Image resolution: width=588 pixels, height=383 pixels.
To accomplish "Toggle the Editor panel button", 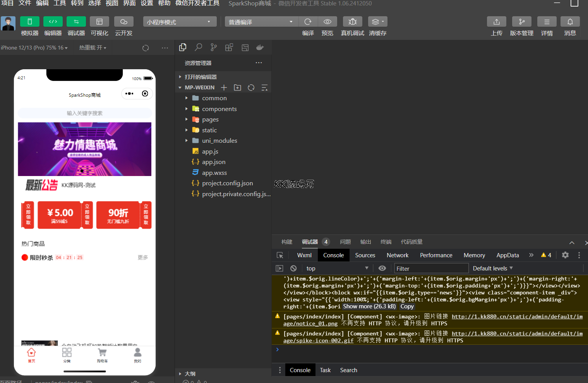I will coord(53,22).
